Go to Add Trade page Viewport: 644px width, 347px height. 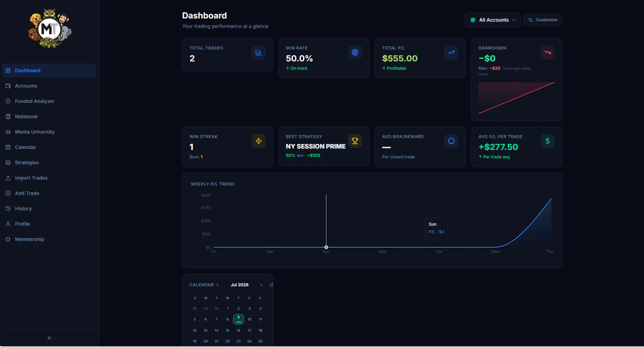(49, 193)
